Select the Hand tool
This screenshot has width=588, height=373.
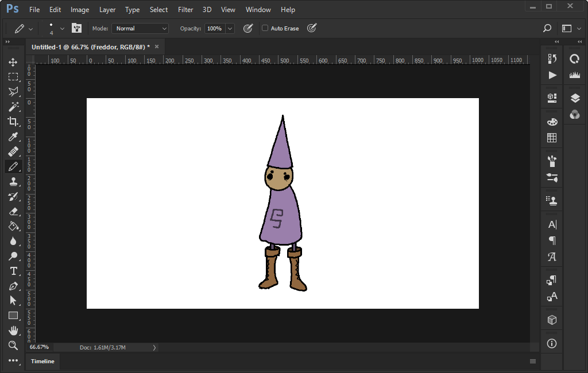[x=13, y=331]
